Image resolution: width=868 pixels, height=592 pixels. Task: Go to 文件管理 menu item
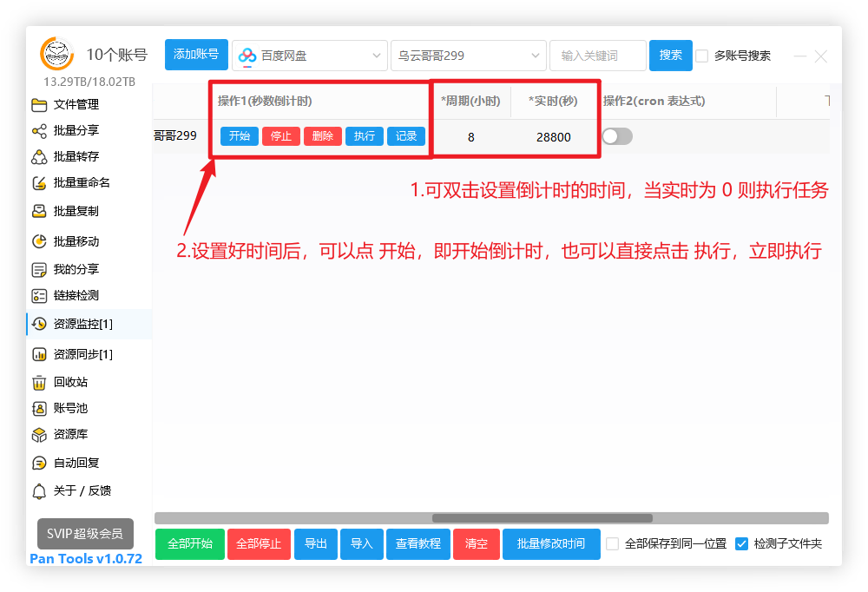[x=76, y=105]
